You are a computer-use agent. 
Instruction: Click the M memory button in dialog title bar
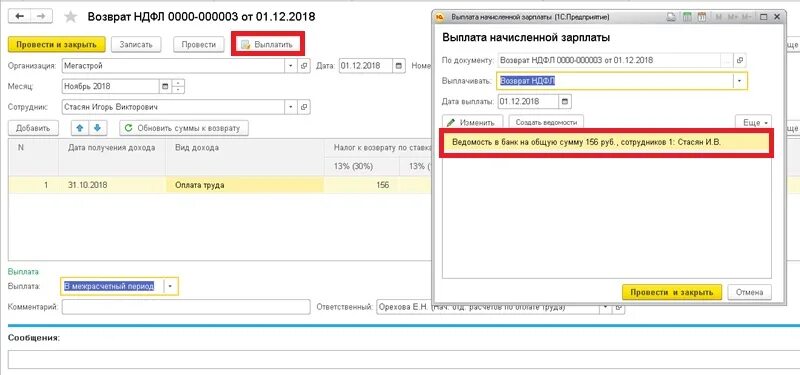pyautogui.click(x=719, y=17)
